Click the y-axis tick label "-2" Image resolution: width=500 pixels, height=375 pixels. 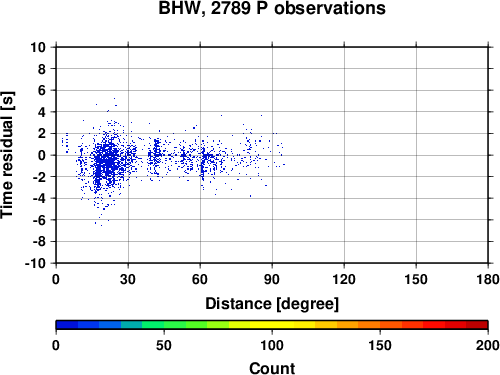[39, 177]
